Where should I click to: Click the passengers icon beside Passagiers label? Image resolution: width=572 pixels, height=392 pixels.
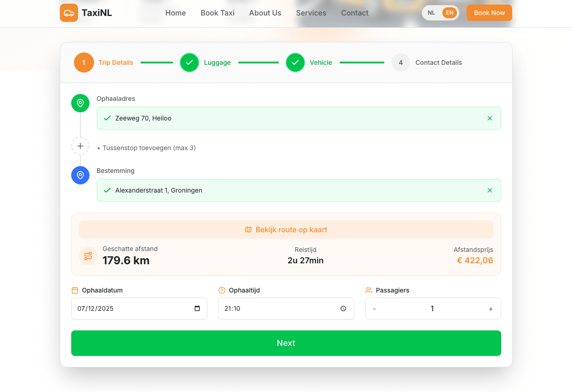[x=369, y=290]
